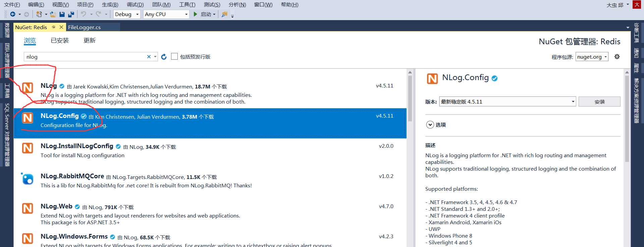
Task: Select the NLog.Windows.Forms package title
Action: 74,237
